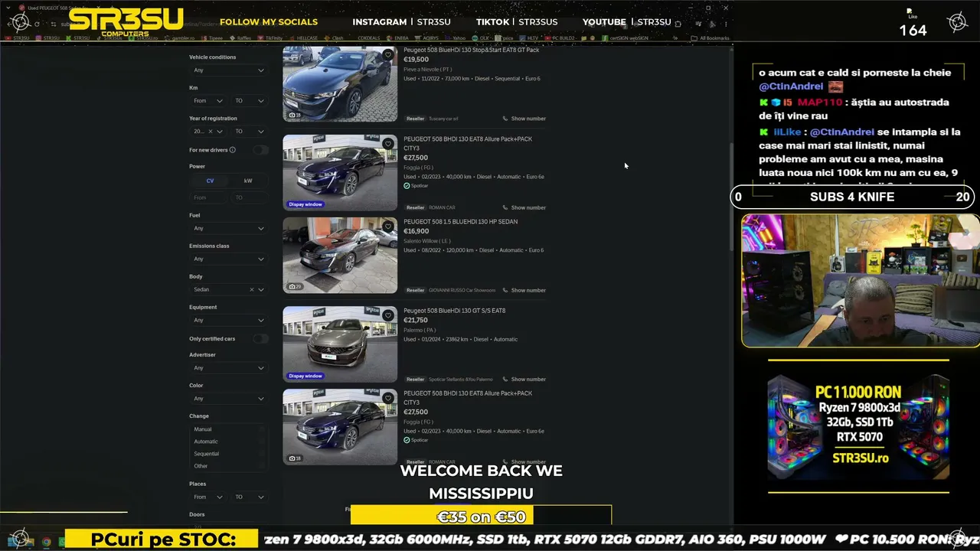Viewport: 980px width, 551px height.
Task: Click the browser reload icon
Action: pyautogui.click(x=36, y=24)
